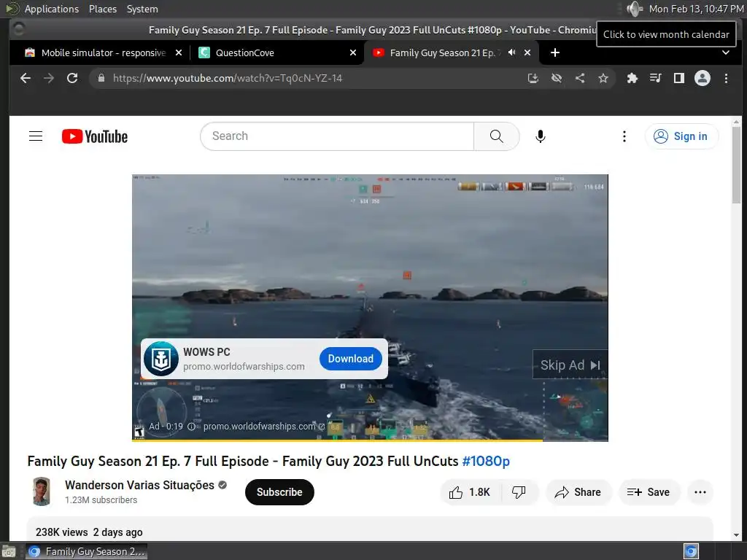The width and height of the screenshot is (747, 560).
Task: Click the share icon in address bar
Action: (x=580, y=78)
